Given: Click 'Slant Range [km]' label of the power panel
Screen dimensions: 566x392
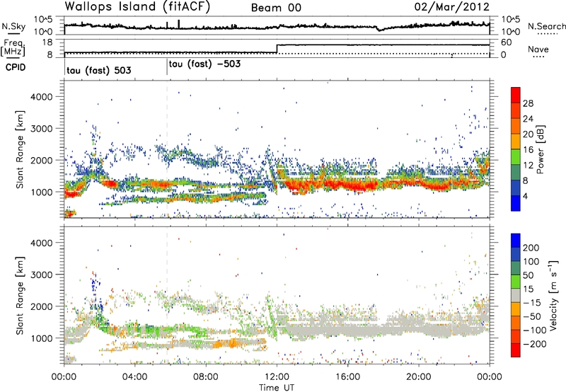Looking at the screenshot, I should point(20,149).
